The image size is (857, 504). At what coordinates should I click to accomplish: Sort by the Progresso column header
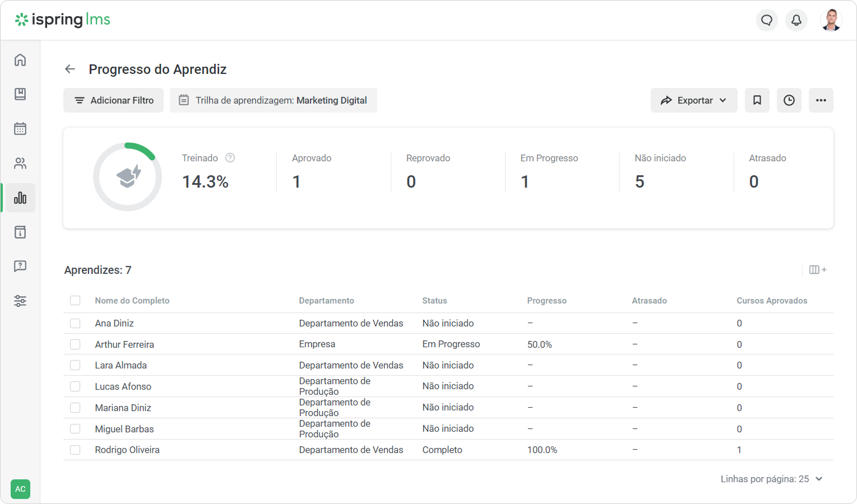(x=546, y=301)
